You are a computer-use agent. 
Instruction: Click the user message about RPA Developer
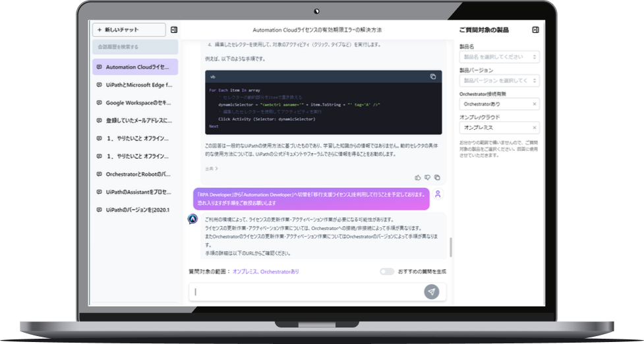pyautogui.click(x=311, y=199)
